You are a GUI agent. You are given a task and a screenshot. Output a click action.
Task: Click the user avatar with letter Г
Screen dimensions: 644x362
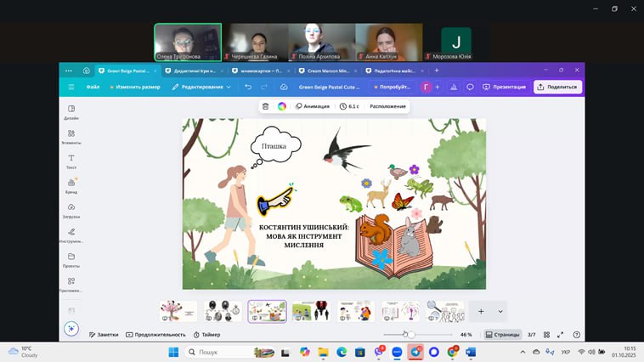[x=426, y=88]
